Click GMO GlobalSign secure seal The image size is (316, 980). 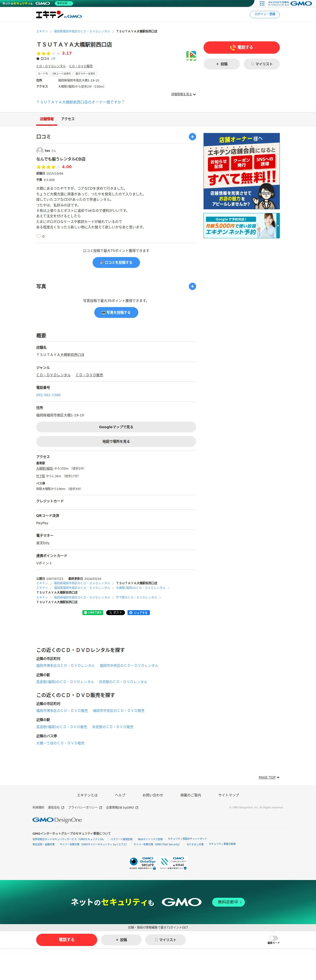click(142, 863)
